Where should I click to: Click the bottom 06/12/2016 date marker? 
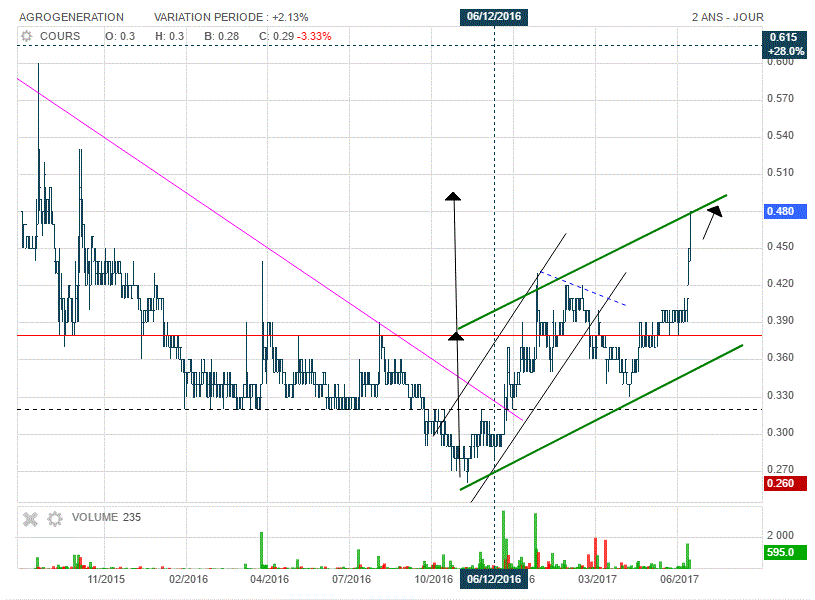[x=494, y=579]
